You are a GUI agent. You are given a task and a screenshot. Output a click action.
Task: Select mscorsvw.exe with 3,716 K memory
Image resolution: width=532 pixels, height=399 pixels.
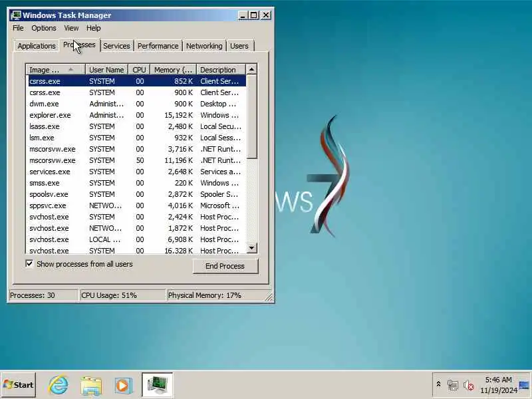[x=137, y=149]
